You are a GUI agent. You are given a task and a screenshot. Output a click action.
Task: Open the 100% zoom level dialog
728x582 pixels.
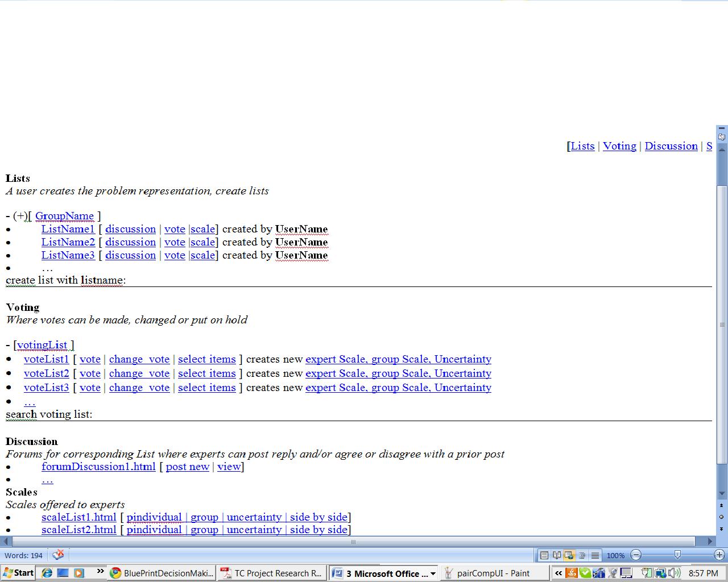click(615, 555)
